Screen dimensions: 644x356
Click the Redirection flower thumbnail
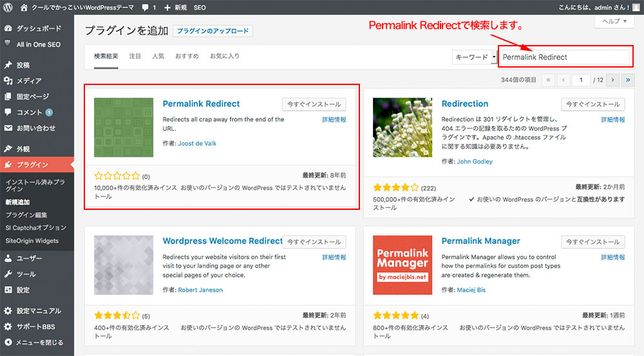click(x=402, y=127)
